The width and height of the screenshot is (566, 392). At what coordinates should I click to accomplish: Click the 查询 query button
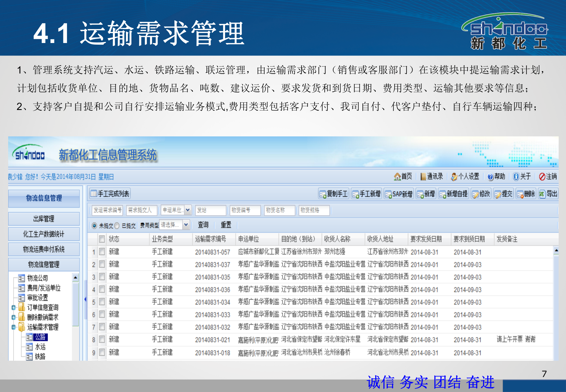coord(203,225)
